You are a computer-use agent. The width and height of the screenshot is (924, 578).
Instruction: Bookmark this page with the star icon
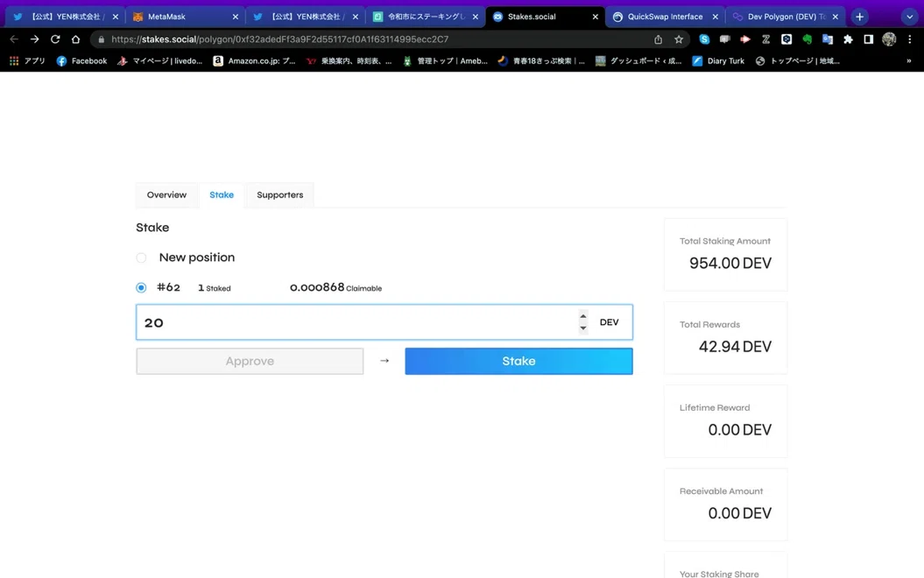679,39
